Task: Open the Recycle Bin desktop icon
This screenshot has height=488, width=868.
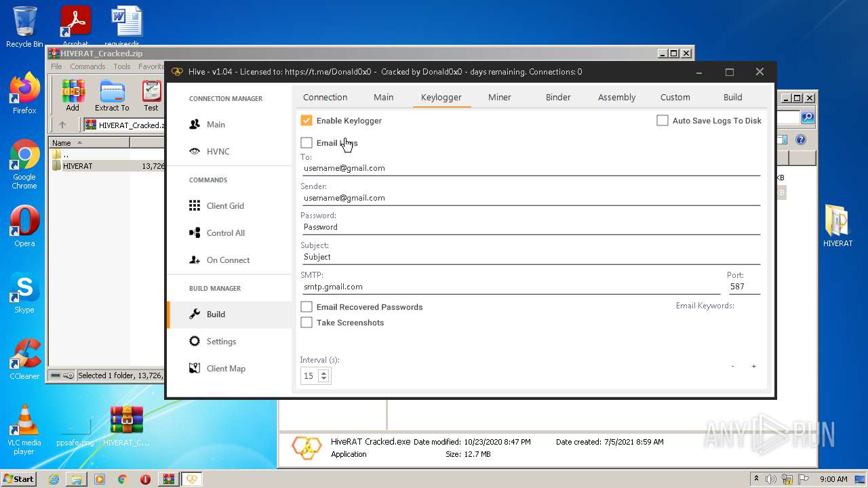Action: tap(24, 28)
